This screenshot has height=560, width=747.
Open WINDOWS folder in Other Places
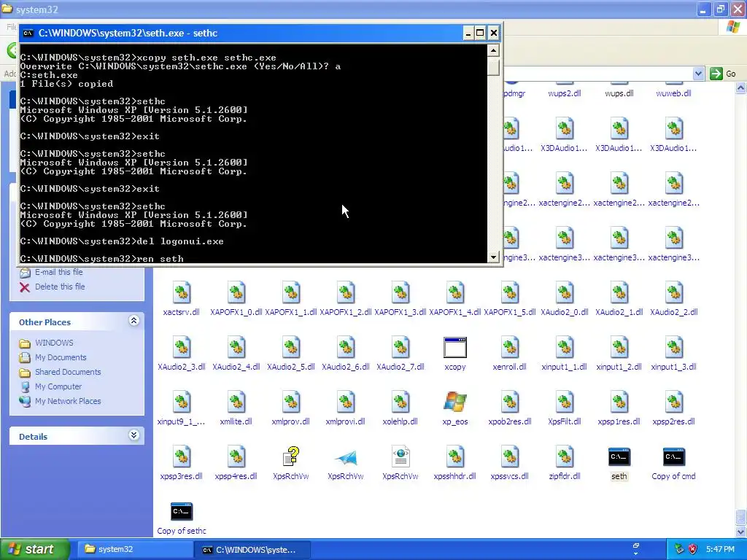coord(54,343)
